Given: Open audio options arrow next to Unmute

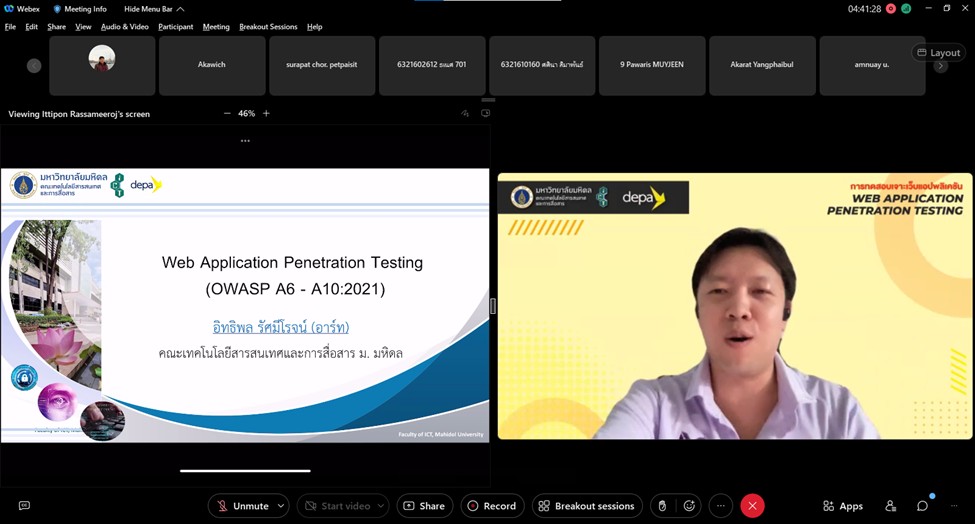Looking at the screenshot, I should [280, 506].
